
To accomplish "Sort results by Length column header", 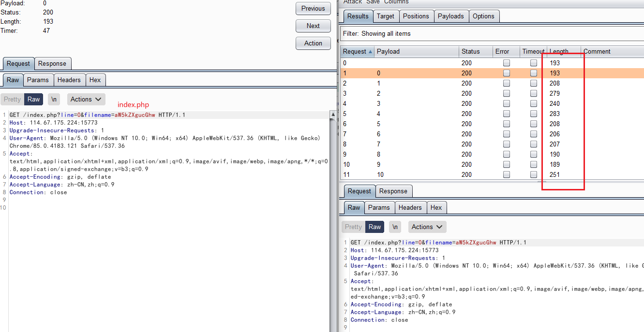I will tap(564, 51).
